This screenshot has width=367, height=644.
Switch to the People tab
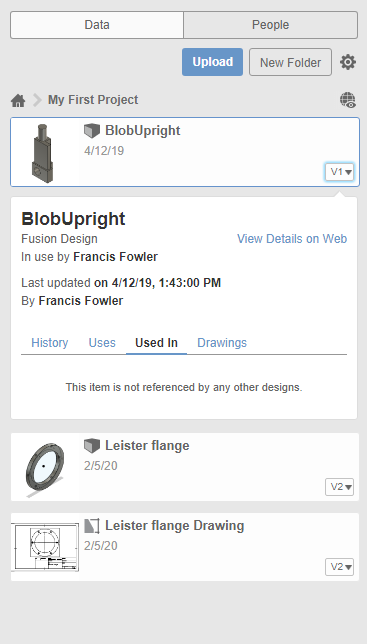[271, 25]
